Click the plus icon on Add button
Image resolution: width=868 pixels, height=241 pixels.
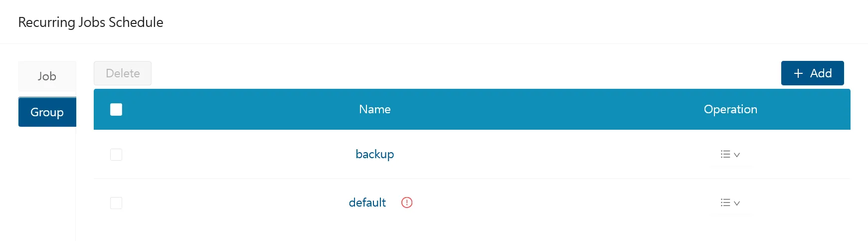(798, 73)
